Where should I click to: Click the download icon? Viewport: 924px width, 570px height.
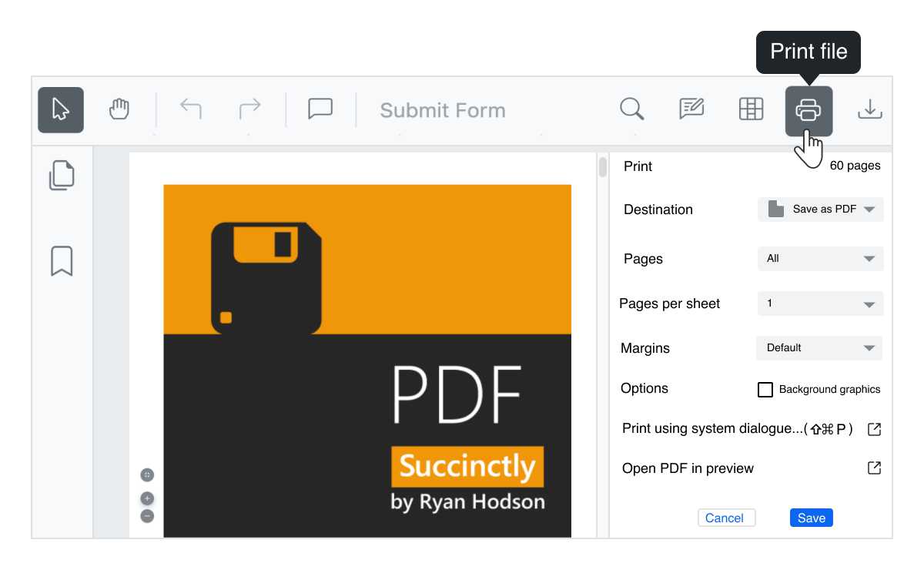pyautogui.click(x=869, y=109)
